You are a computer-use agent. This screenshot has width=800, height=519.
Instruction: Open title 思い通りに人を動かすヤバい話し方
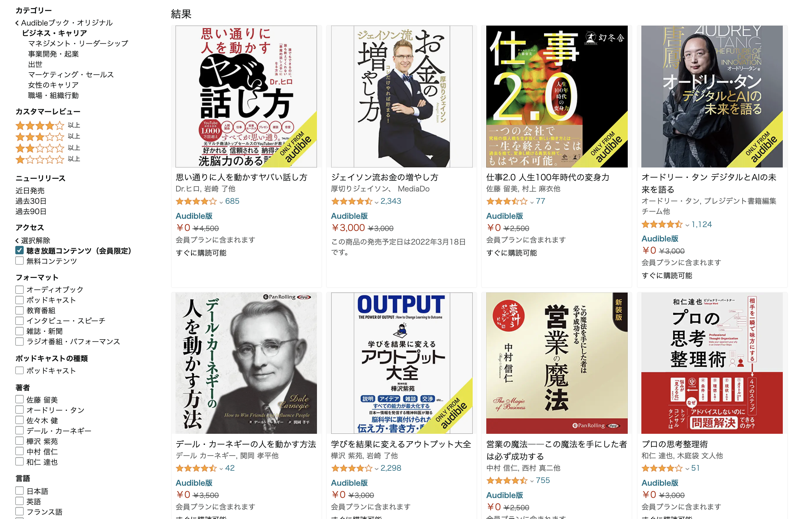(241, 178)
